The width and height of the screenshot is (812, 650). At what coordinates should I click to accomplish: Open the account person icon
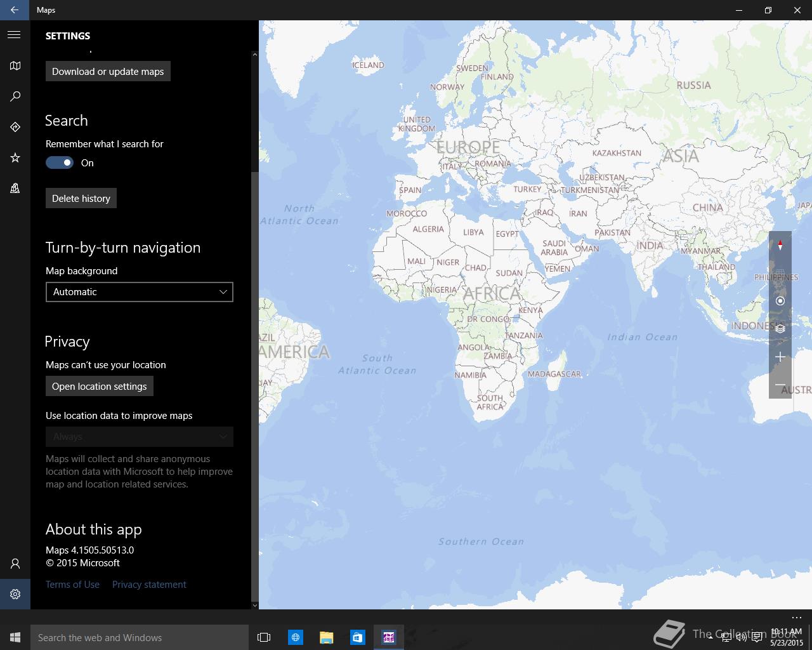pyautogui.click(x=15, y=564)
